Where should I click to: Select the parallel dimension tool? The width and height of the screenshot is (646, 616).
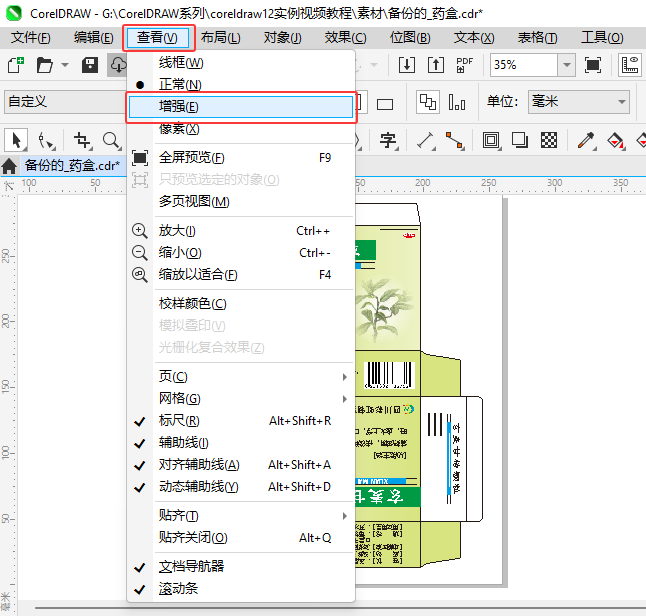click(426, 141)
